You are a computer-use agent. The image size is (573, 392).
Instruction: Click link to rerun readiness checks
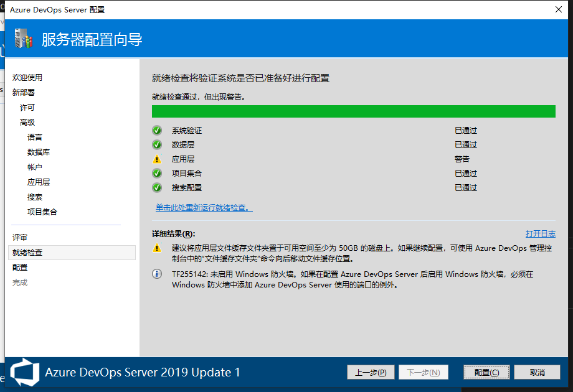pyautogui.click(x=204, y=207)
